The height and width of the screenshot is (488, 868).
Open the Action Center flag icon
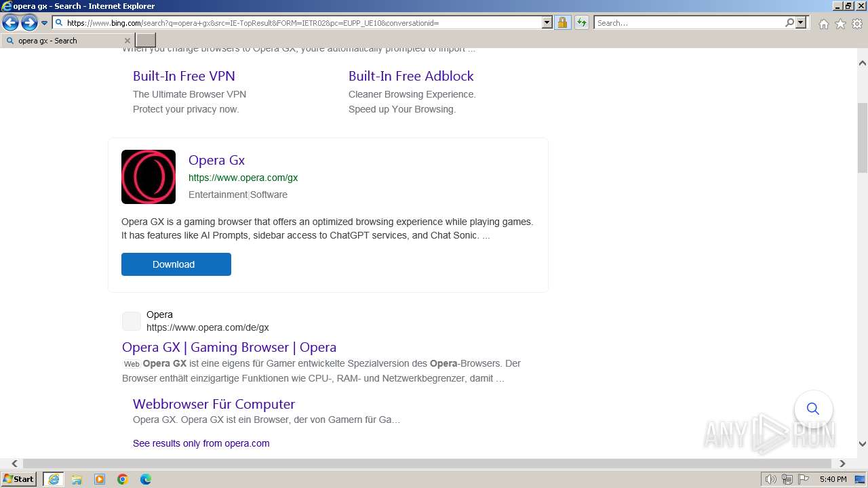802,479
